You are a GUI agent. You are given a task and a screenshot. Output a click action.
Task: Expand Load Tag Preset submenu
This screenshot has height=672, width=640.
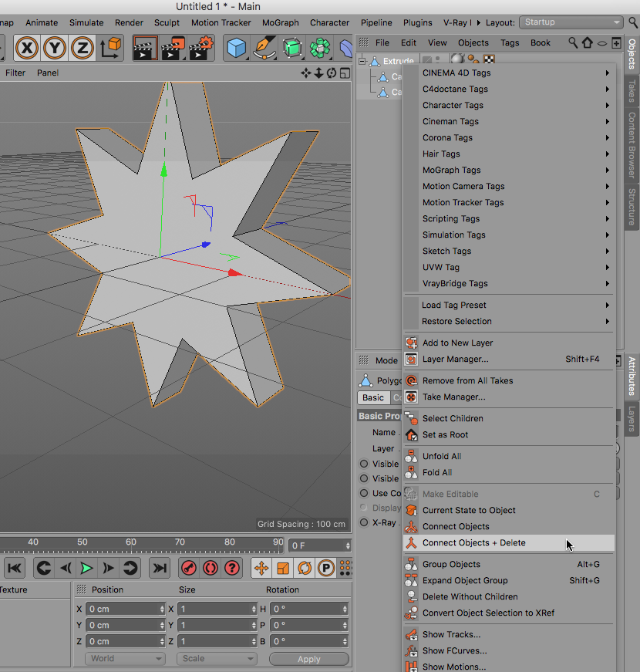509,306
